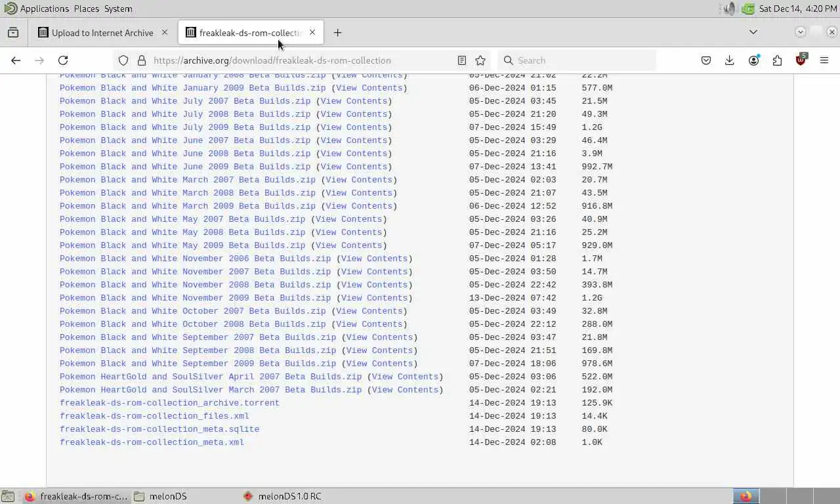View Contents of June 2009 Beta Builds
This screenshot has width=840, height=504.
point(354,167)
